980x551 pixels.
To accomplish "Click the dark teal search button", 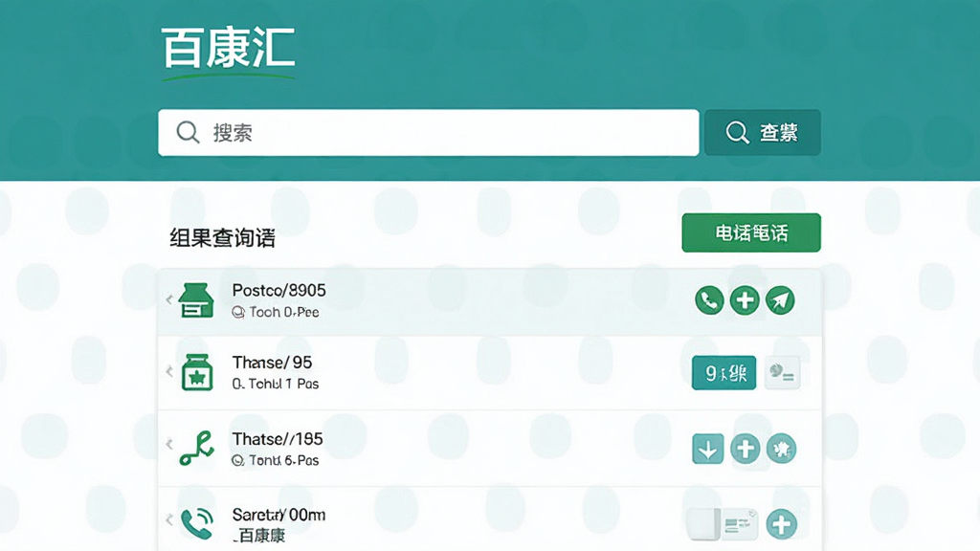I will point(763,132).
